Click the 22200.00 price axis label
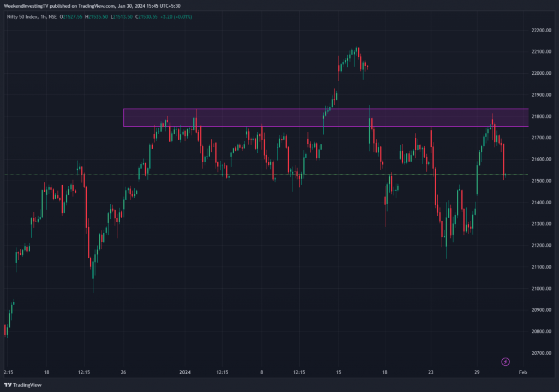559x392 pixels. click(541, 31)
